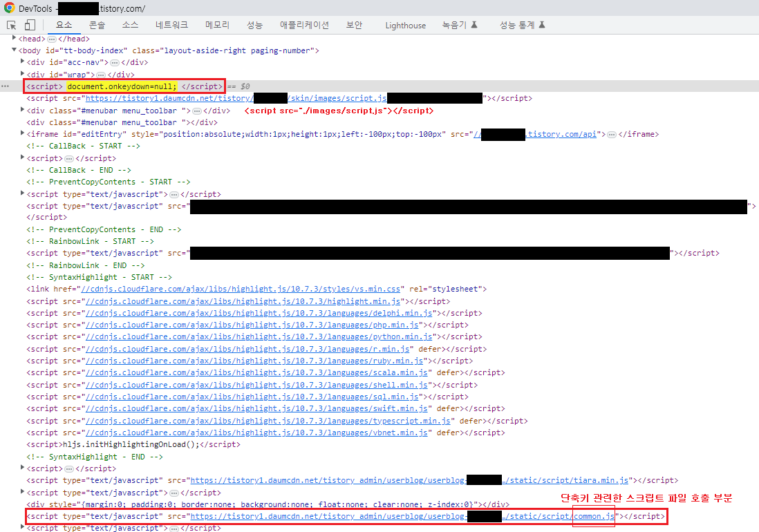This screenshot has width=759, height=532.
Task: Open the 녹음기 tab
Action: (x=460, y=25)
